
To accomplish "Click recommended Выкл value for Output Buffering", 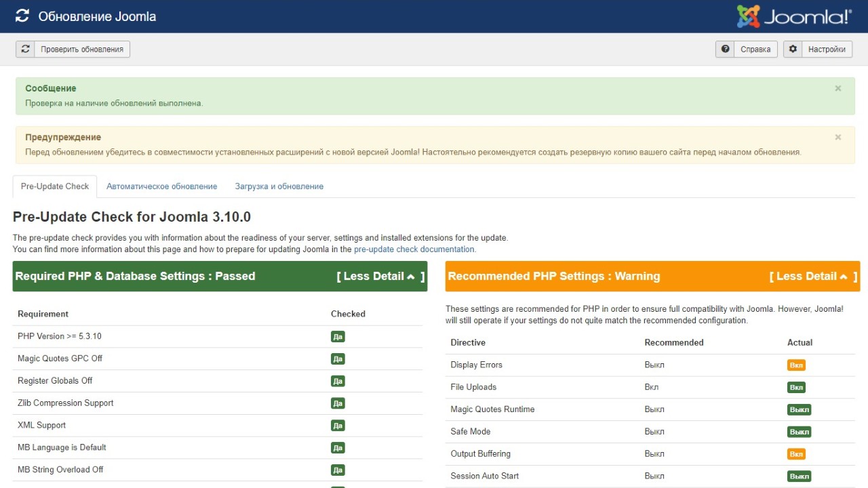I will pyautogui.click(x=654, y=454).
